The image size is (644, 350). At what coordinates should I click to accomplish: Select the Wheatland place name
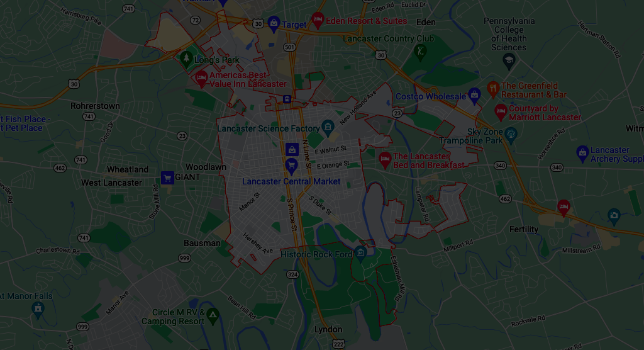tap(128, 169)
